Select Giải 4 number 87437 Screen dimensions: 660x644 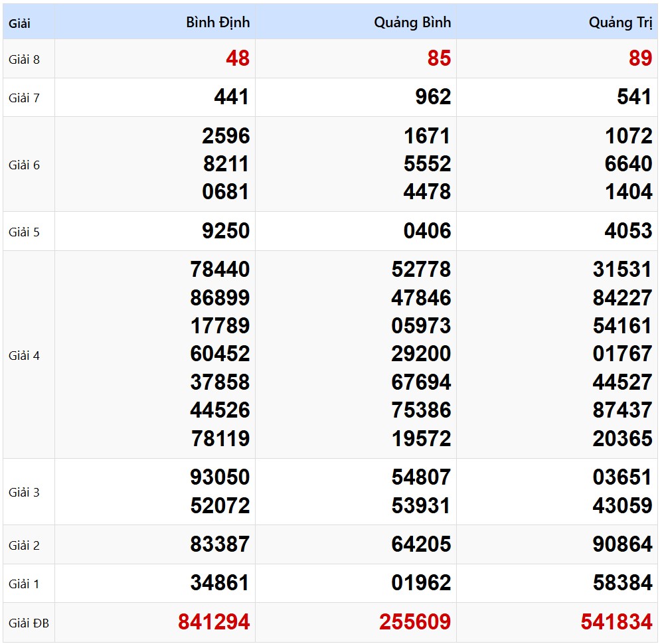tap(622, 410)
